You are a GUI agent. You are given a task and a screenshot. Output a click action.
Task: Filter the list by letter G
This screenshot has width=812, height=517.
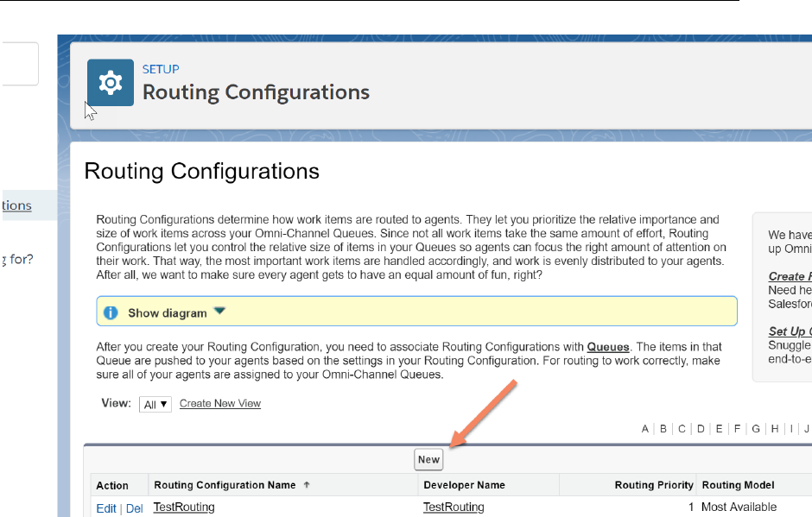[x=756, y=429]
